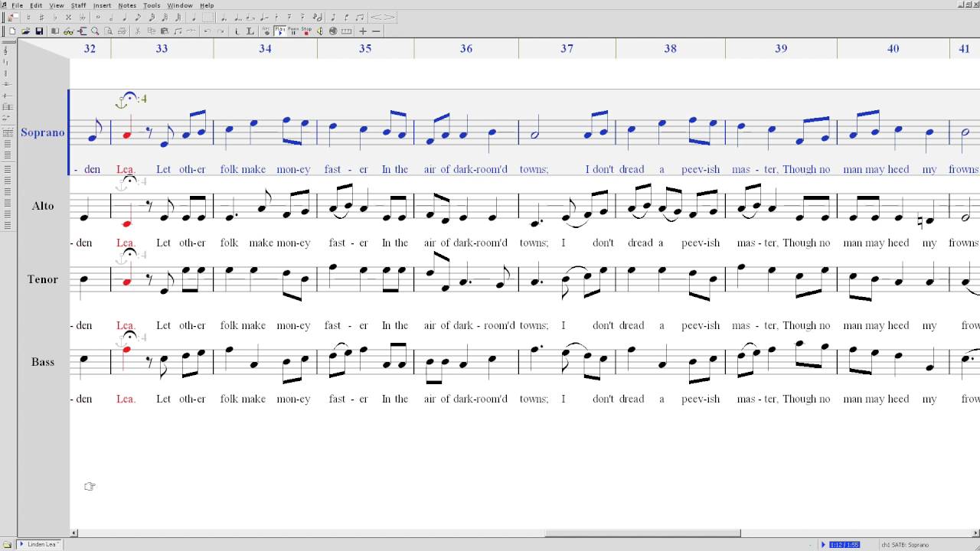
Task: Click the Stop playback button
Action: (x=306, y=31)
